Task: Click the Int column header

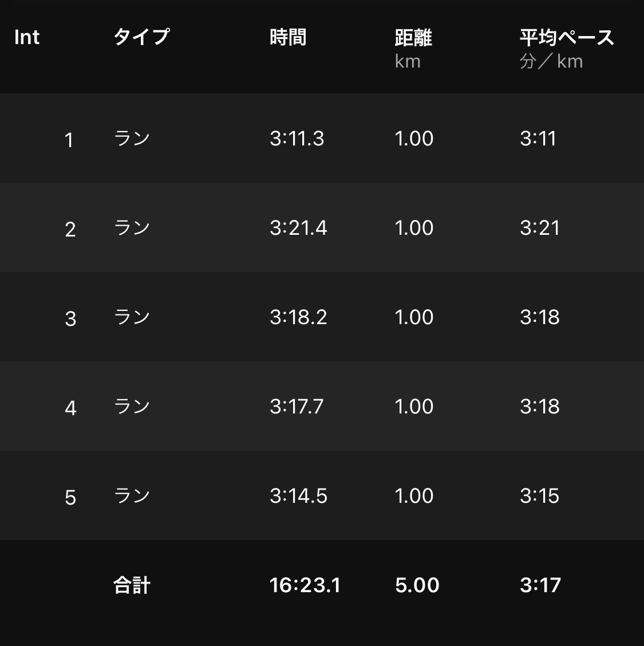Action: point(27,37)
